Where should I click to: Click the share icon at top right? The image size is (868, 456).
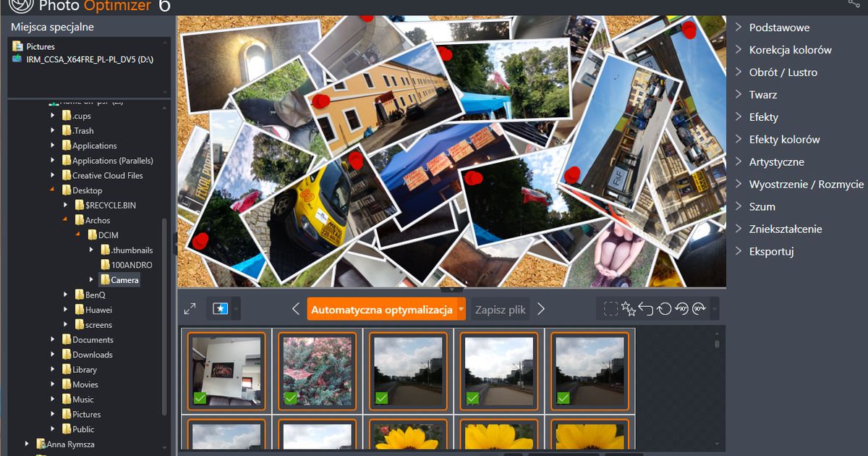tap(854, 4)
